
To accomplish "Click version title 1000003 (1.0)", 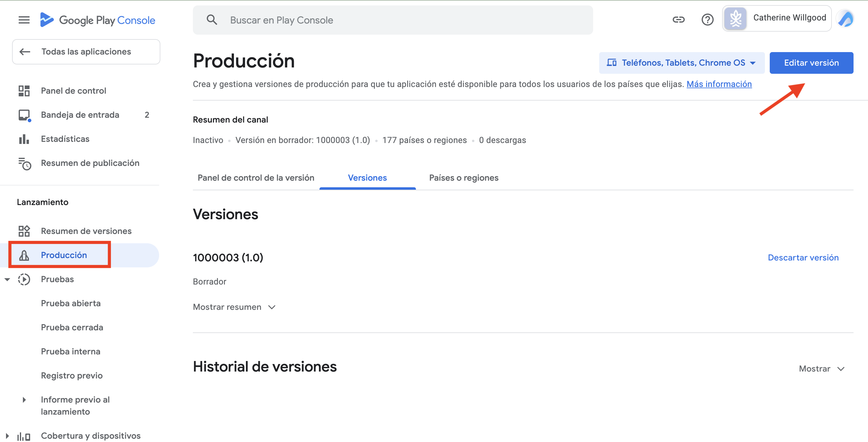I will pyautogui.click(x=228, y=257).
